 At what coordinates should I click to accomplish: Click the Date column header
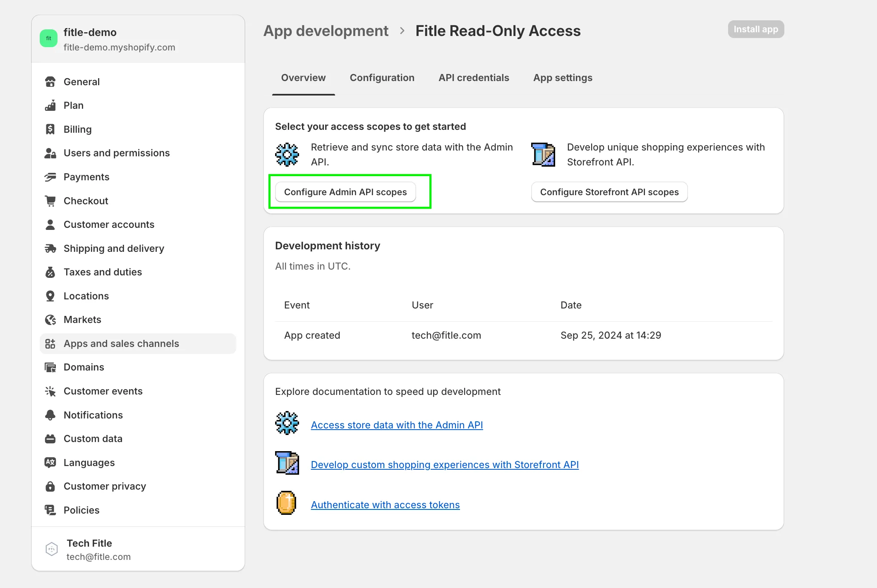coord(571,305)
